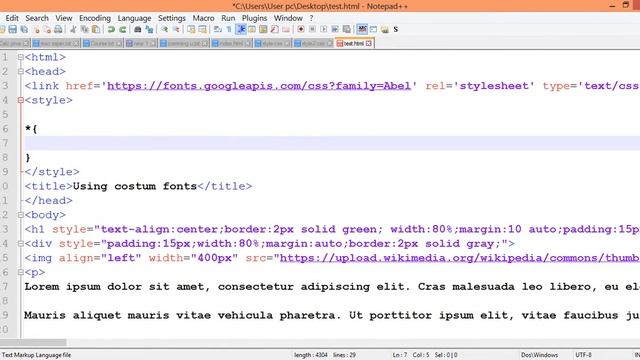This screenshot has height=360, width=640.
Task: Click the 'Using costum fonts' title text
Action: [135, 187]
